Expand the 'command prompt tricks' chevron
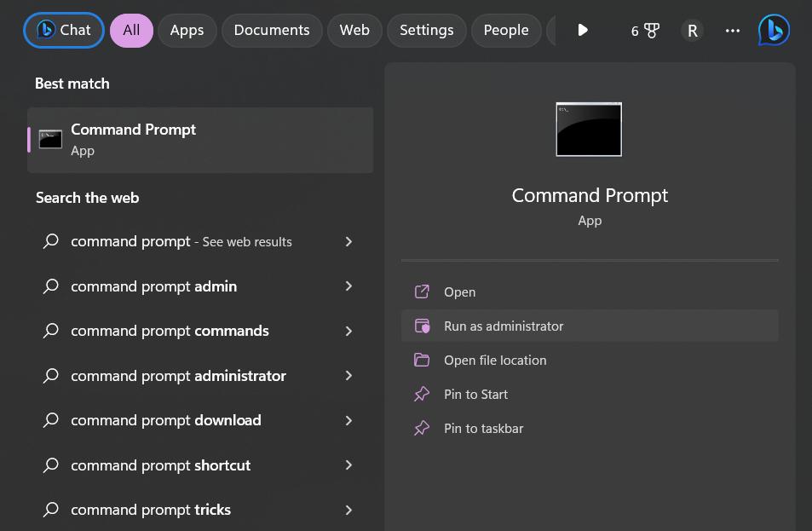The width and height of the screenshot is (812, 531). (348, 510)
